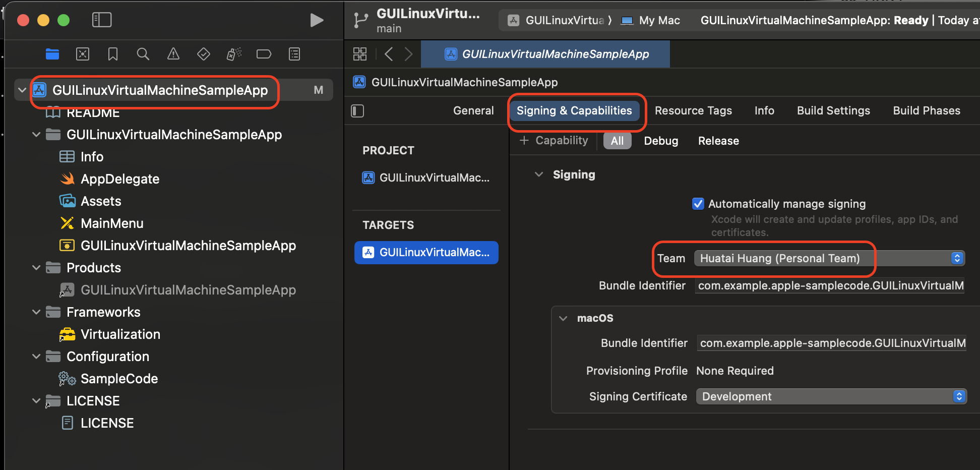
Task: Collapse the LICENSE folder
Action: [x=36, y=401]
